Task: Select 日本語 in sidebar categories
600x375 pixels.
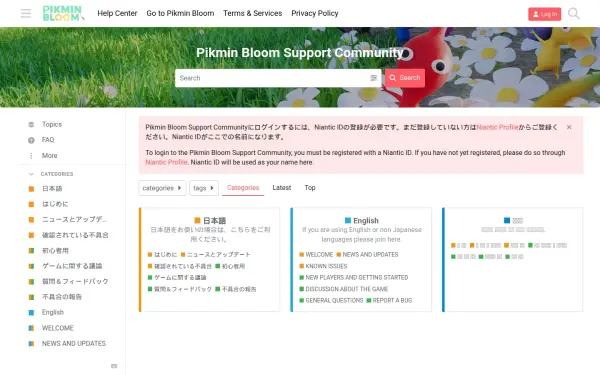Action: [x=52, y=189]
